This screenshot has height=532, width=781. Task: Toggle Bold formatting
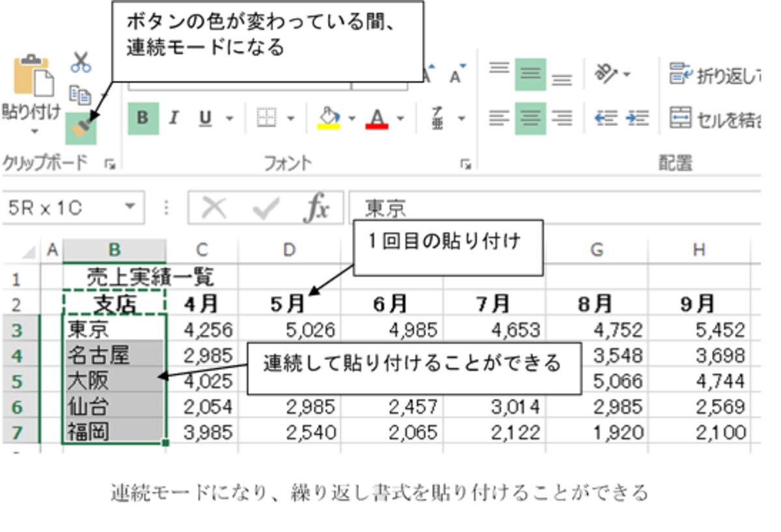[x=143, y=118]
